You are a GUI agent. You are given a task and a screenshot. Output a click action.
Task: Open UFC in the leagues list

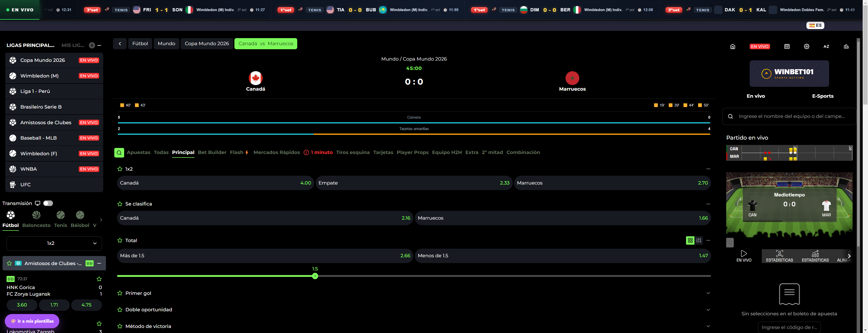pos(54,185)
